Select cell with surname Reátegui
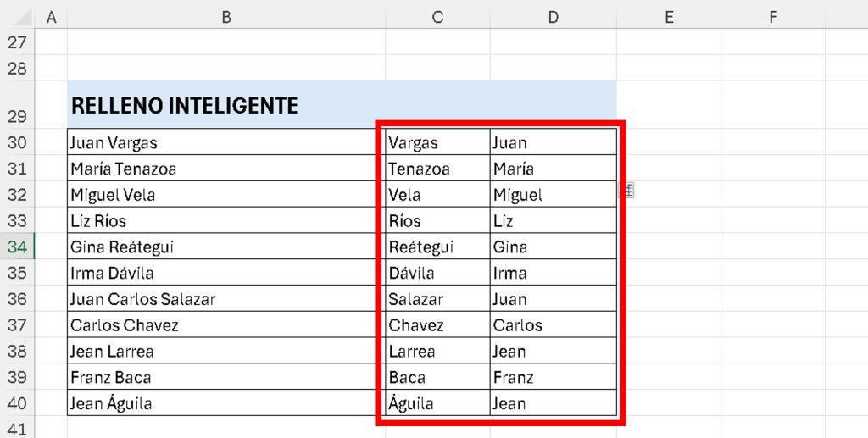This screenshot has height=438, width=868. pyautogui.click(x=437, y=246)
